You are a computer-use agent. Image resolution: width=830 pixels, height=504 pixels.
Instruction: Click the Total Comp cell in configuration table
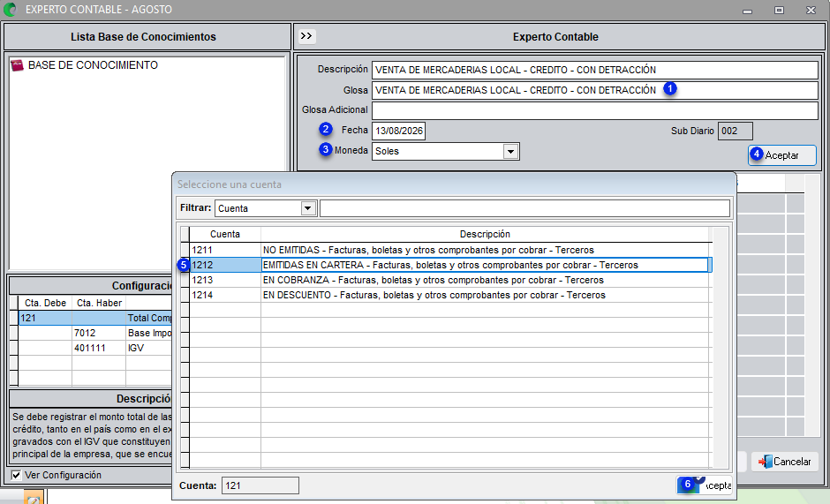(148, 318)
